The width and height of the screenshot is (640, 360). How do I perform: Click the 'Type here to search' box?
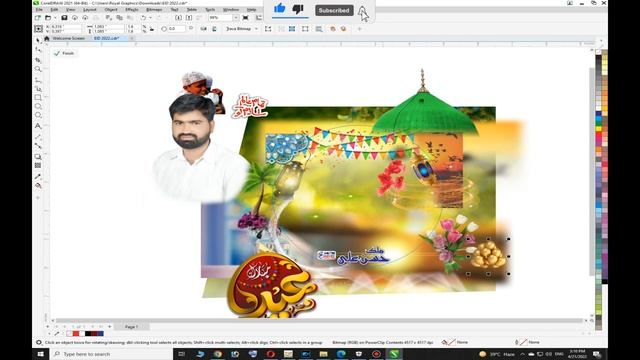pyautogui.click(x=111, y=354)
